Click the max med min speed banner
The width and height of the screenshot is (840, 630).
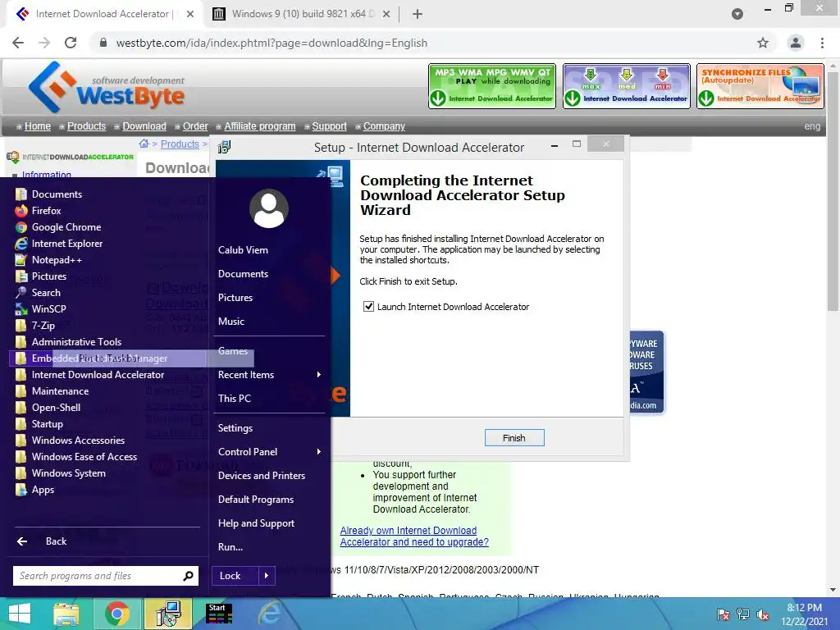click(x=626, y=86)
